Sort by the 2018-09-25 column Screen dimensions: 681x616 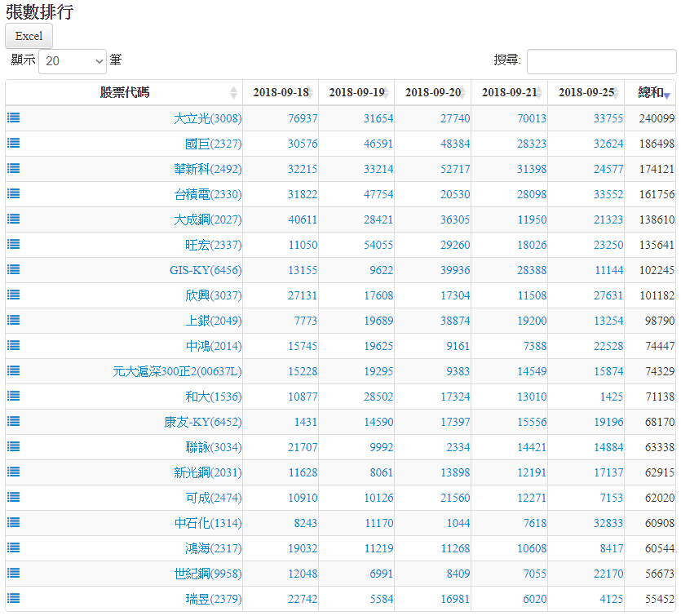pyautogui.click(x=586, y=93)
